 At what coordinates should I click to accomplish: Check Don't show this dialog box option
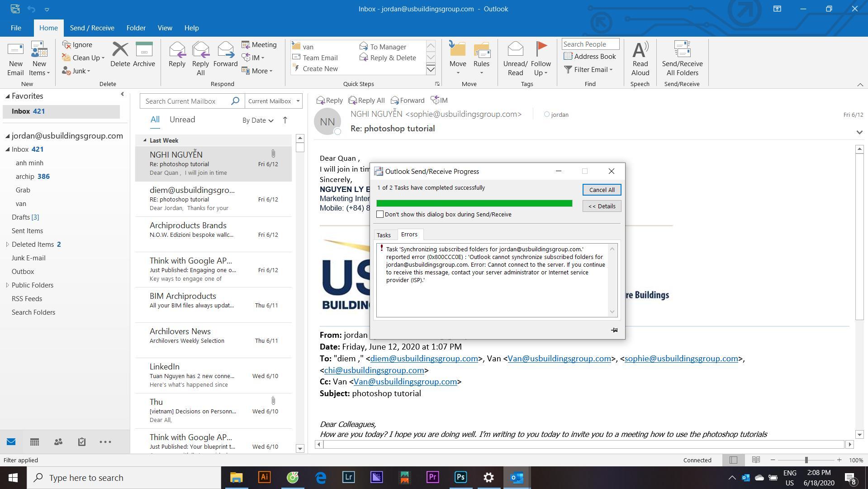tap(380, 214)
